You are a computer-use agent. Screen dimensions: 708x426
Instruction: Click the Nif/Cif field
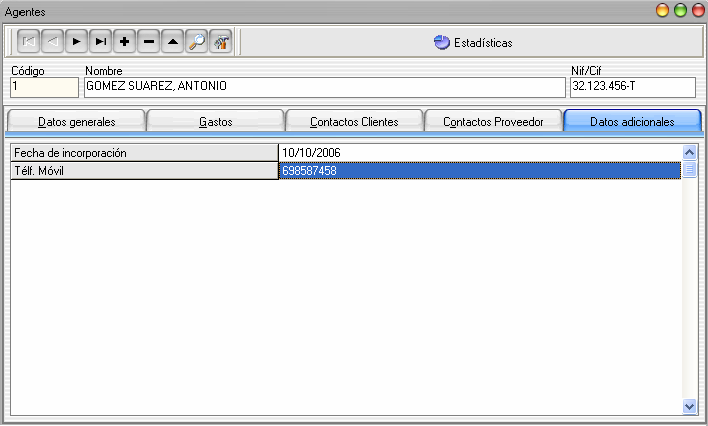[x=631, y=87]
